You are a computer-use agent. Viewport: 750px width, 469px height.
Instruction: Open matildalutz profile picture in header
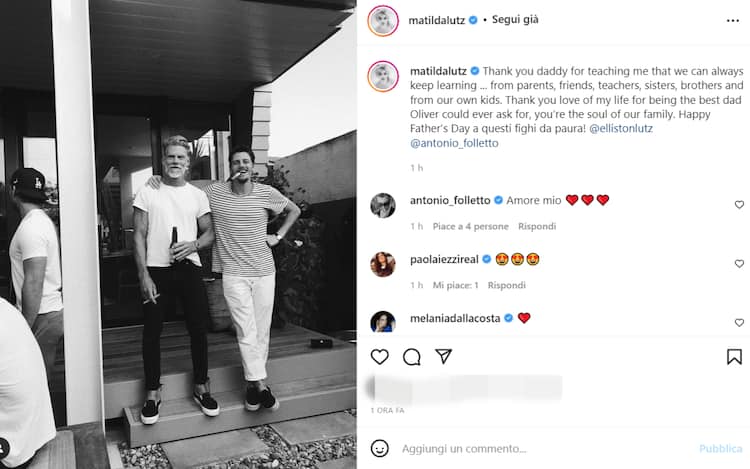(x=383, y=21)
